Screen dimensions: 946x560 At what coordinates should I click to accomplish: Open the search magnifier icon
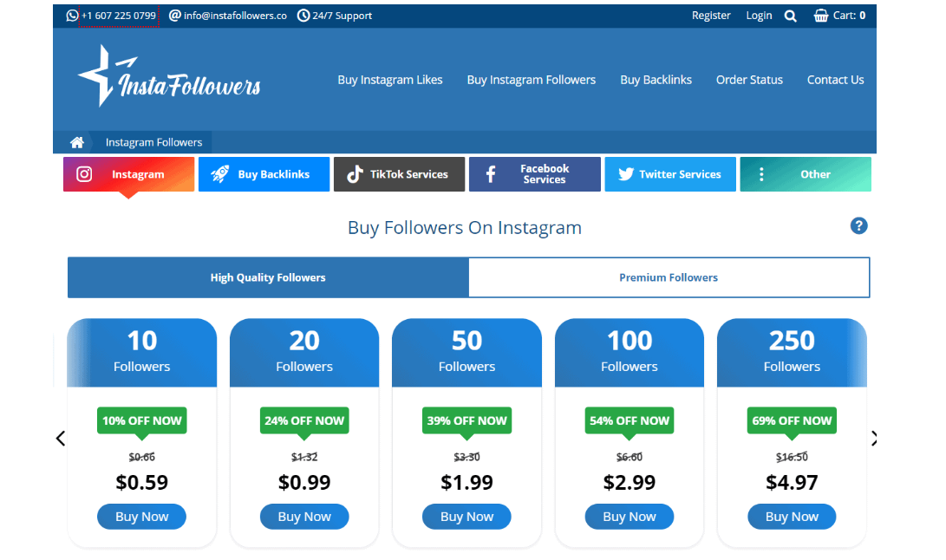point(790,16)
